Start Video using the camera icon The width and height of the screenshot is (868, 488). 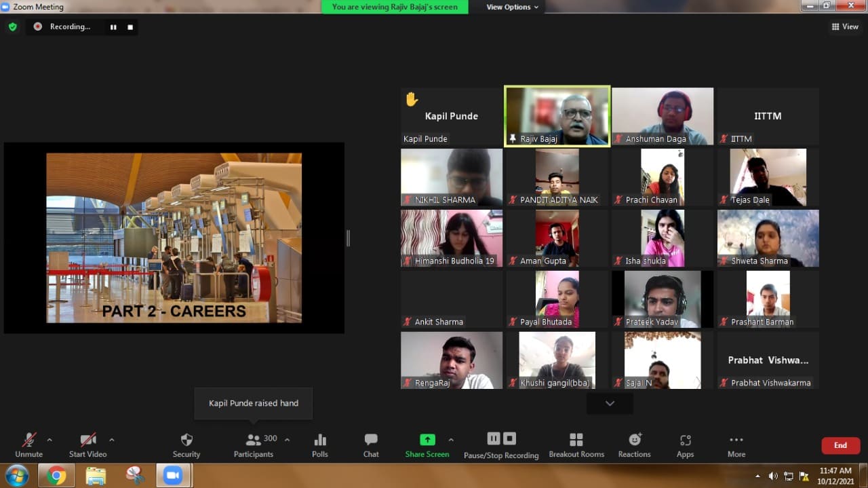pyautogui.click(x=88, y=440)
